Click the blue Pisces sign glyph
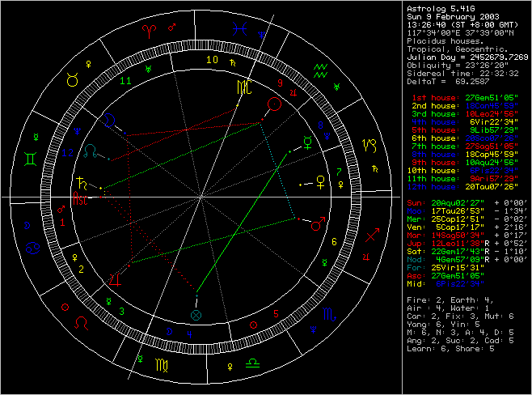The width and height of the screenshot is (532, 395). click(x=238, y=29)
